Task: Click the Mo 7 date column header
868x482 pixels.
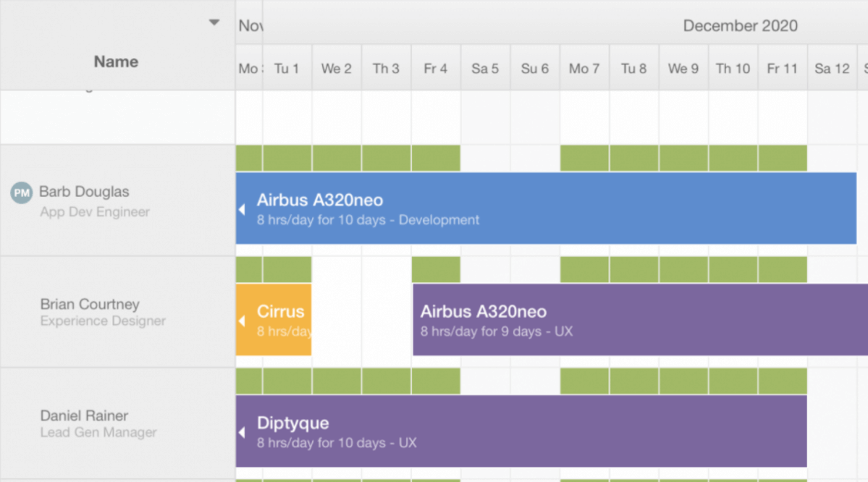Action: click(584, 68)
